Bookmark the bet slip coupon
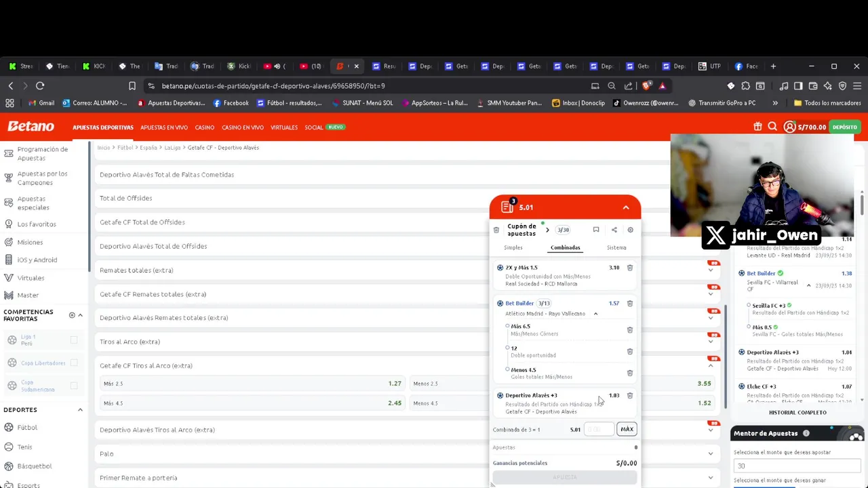This screenshot has height=488, width=868. coord(596,230)
